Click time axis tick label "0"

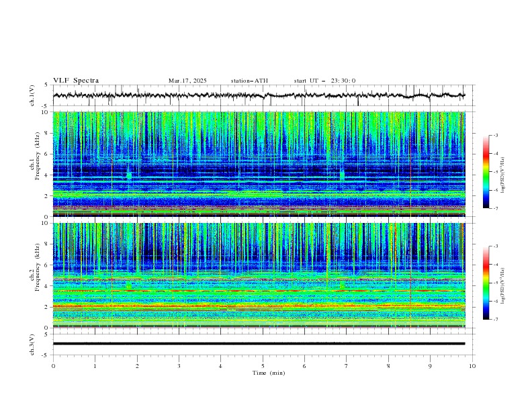point(53,366)
